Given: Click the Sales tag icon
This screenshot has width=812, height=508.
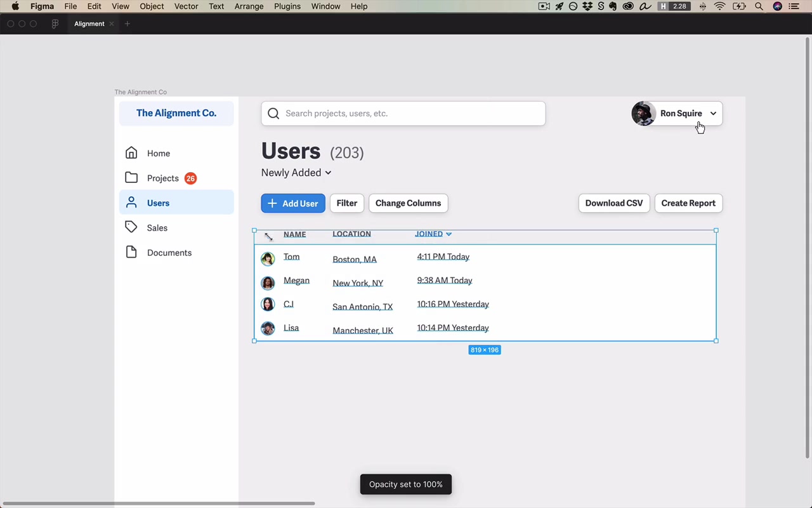Looking at the screenshot, I should [x=131, y=227].
